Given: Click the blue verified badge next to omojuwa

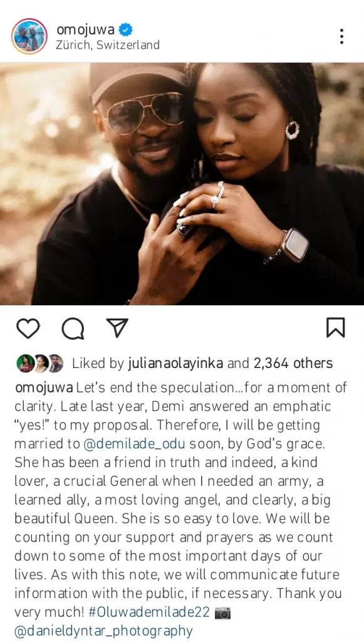Looking at the screenshot, I should [125, 30].
